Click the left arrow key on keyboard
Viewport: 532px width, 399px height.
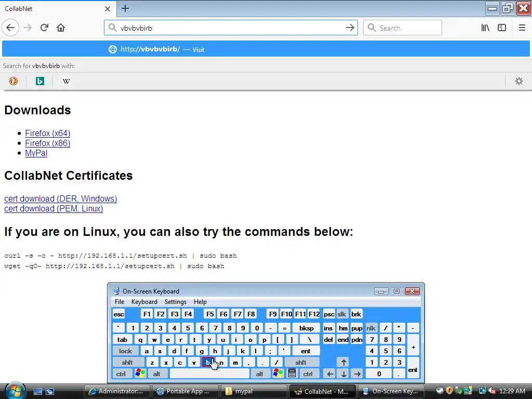coord(330,374)
